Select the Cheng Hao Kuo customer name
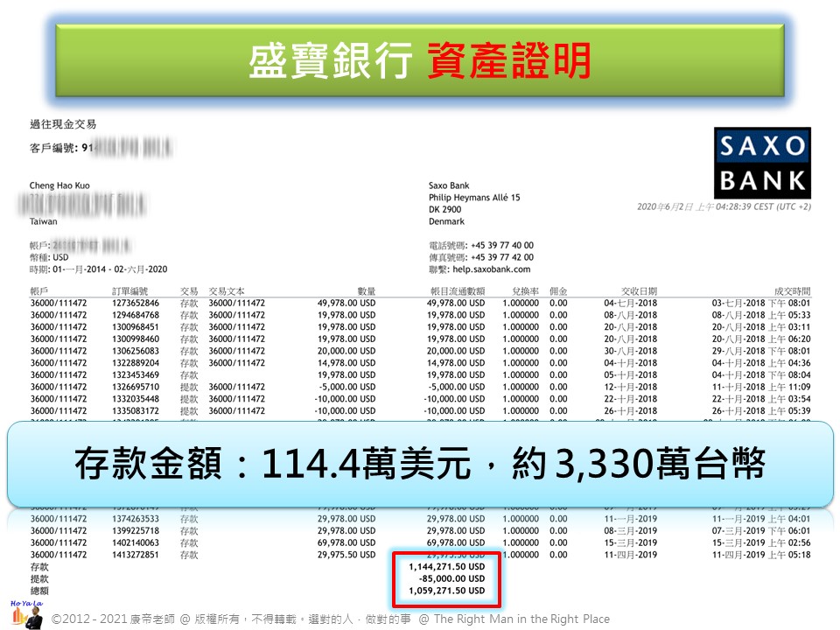The width and height of the screenshot is (840, 630). click(x=59, y=185)
